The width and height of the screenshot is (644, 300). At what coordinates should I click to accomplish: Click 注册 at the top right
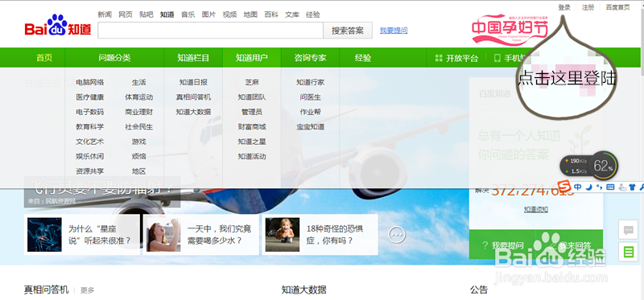coord(588,7)
